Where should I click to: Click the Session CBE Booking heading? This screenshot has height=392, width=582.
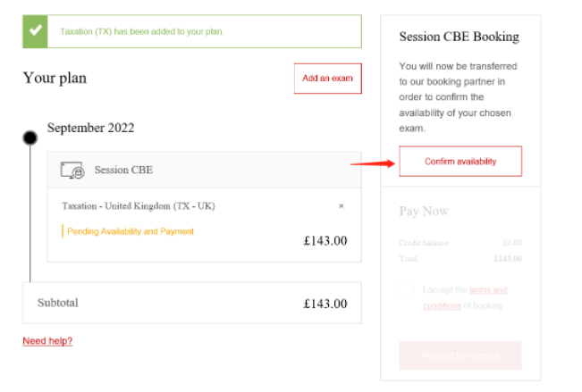[x=459, y=38]
